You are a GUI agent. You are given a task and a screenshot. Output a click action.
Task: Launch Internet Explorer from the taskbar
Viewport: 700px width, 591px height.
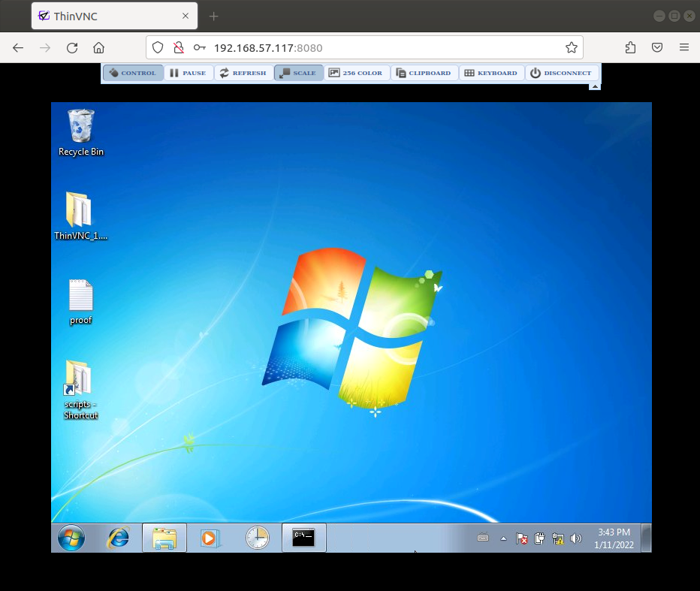point(118,538)
